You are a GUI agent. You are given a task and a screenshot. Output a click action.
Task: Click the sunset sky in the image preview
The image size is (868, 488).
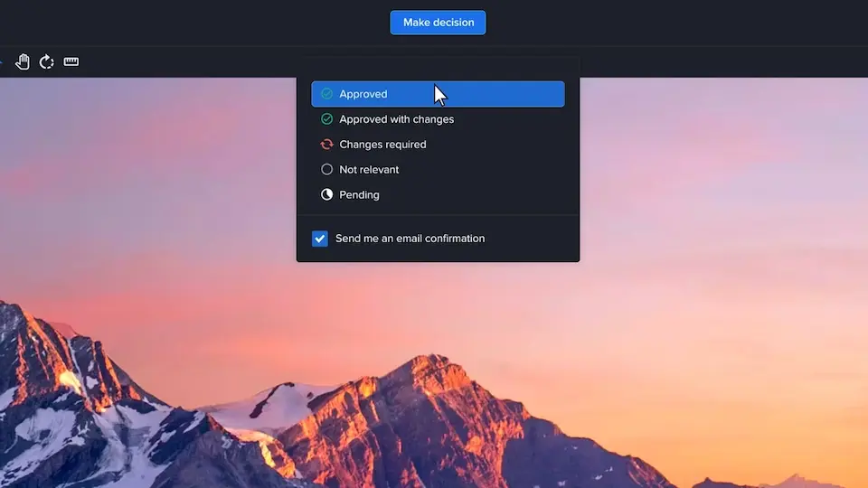click(x=705, y=226)
